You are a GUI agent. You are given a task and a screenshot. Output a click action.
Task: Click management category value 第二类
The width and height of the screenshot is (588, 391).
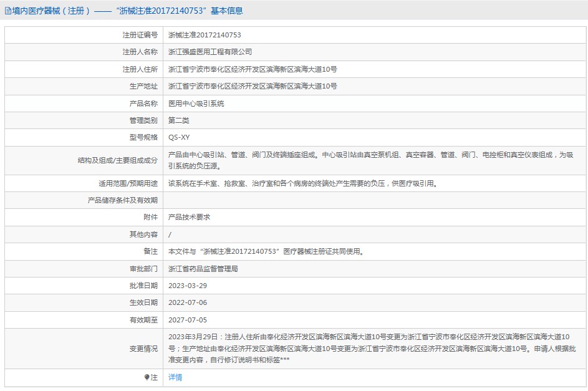click(179, 120)
